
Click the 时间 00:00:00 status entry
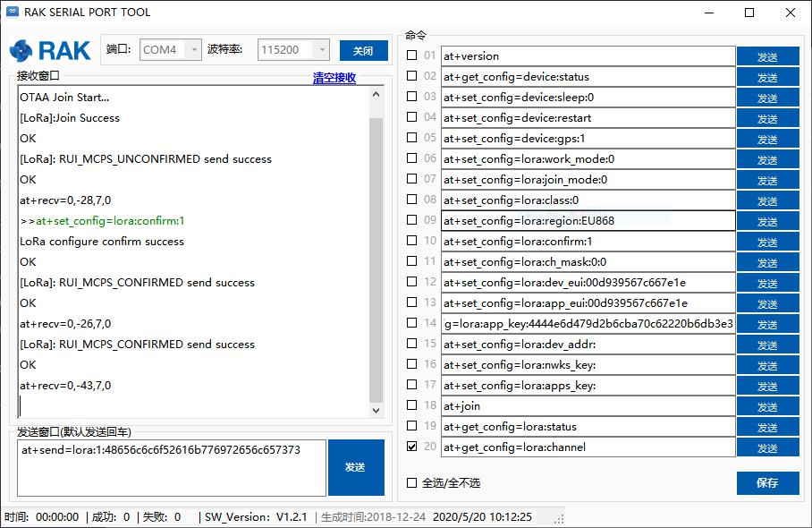pos(41,517)
